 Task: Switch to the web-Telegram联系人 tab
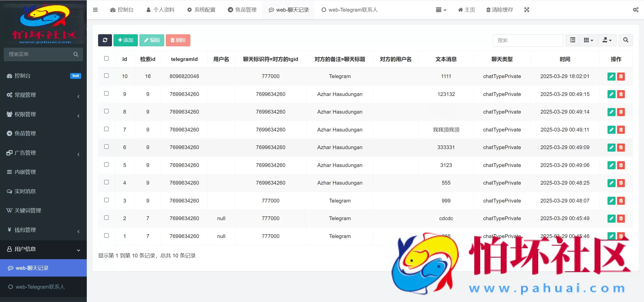point(349,10)
